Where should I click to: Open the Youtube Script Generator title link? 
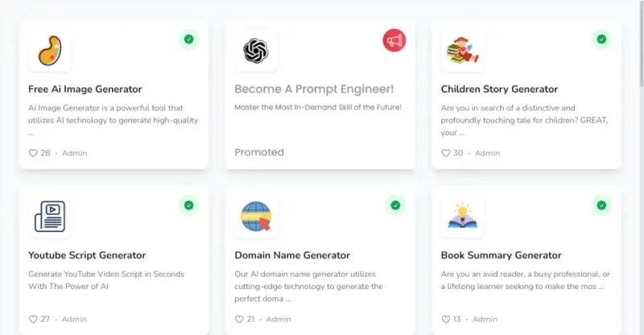point(87,255)
